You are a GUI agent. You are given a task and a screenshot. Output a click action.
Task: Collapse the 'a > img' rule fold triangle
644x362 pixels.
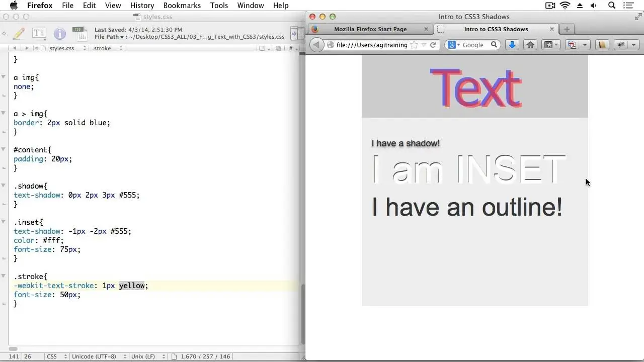[4, 114]
